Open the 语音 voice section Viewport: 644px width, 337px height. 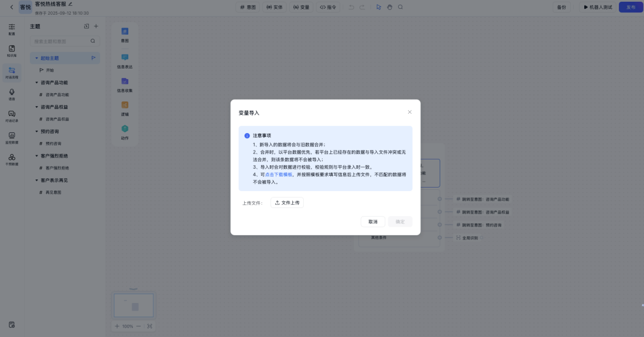click(12, 94)
